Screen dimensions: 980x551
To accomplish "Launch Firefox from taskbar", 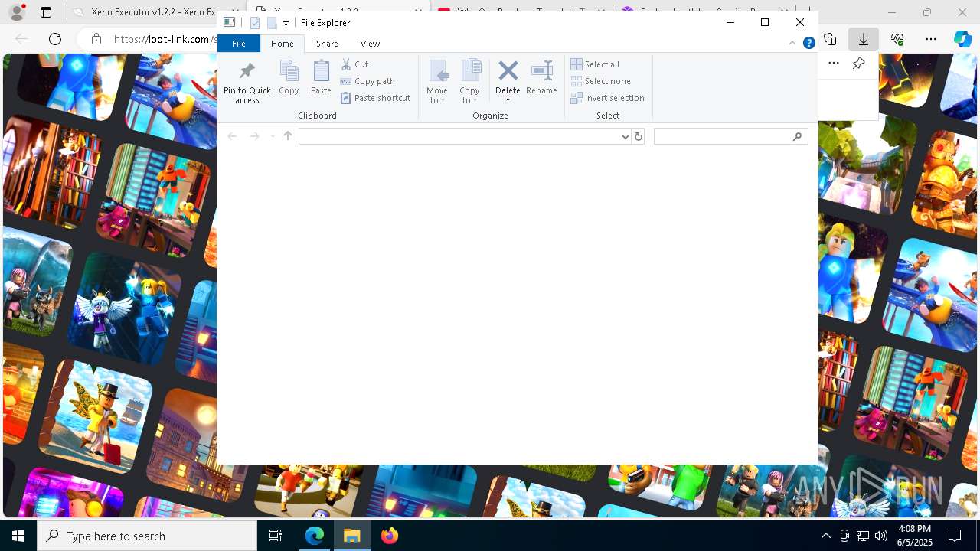I will [x=390, y=536].
